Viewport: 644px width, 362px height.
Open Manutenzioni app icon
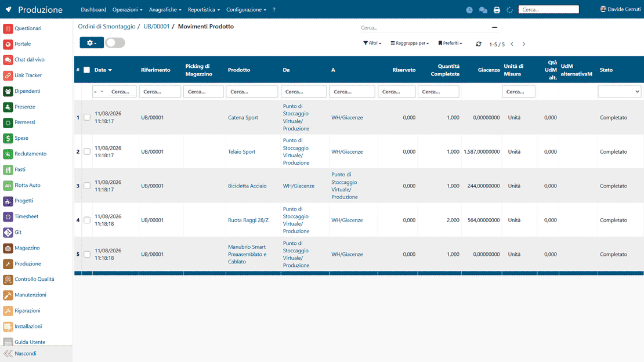(8, 295)
